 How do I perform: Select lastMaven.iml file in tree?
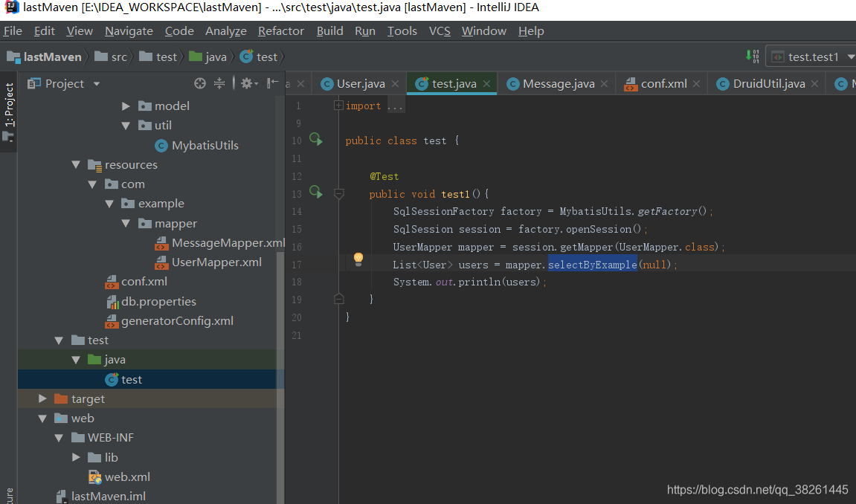pyautogui.click(x=100, y=497)
